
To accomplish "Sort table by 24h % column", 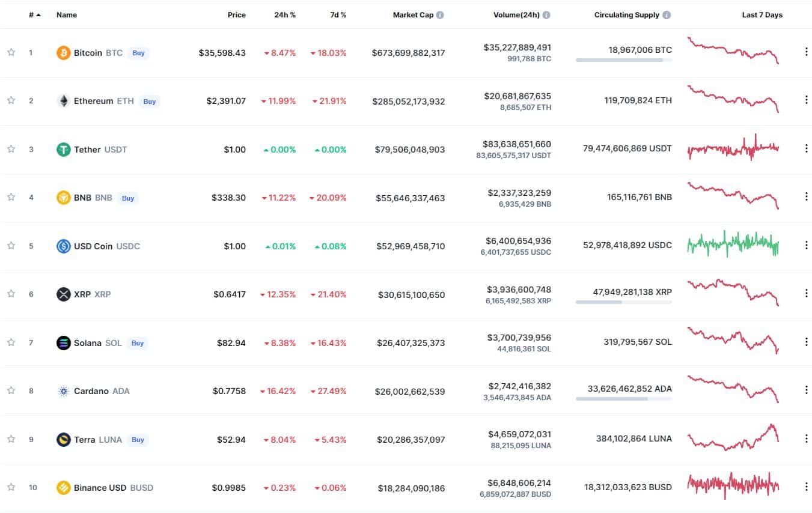I will pos(285,15).
